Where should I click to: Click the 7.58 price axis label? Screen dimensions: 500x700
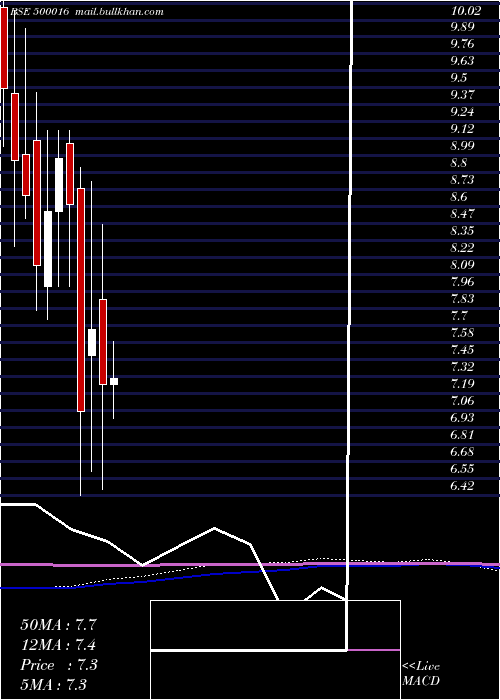[462, 333]
